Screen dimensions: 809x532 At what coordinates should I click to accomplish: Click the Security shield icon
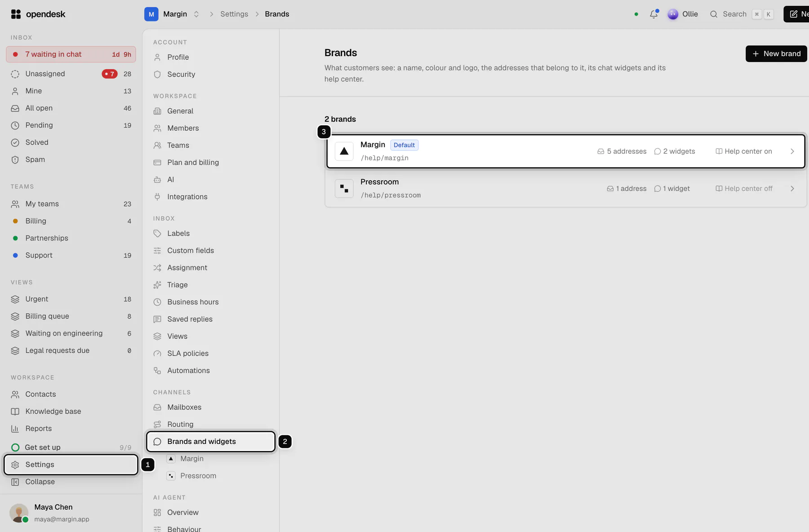[157, 75]
